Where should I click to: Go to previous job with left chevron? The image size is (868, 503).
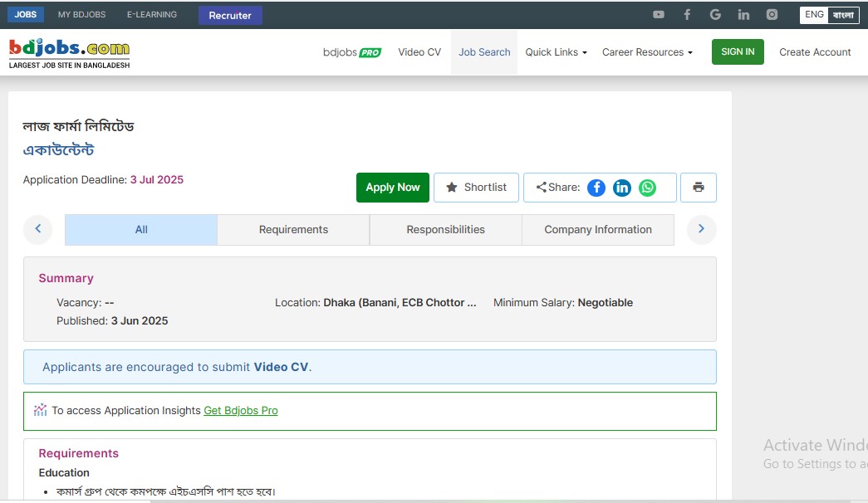point(37,229)
